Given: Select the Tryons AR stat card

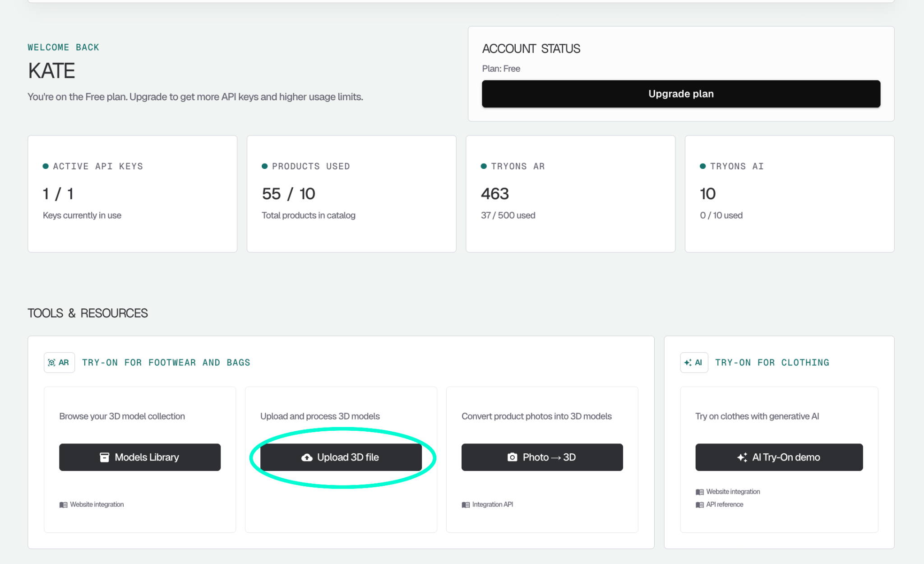Looking at the screenshot, I should pos(570,194).
